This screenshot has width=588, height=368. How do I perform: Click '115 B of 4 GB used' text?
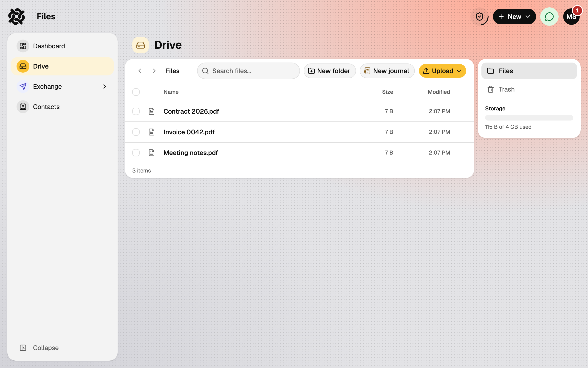[x=508, y=127]
